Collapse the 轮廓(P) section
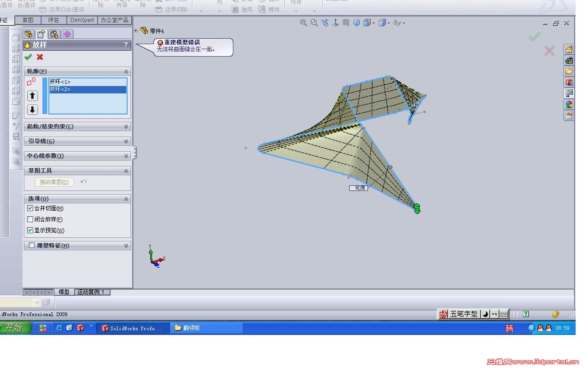The height and width of the screenshot is (368, 588). 126,72
